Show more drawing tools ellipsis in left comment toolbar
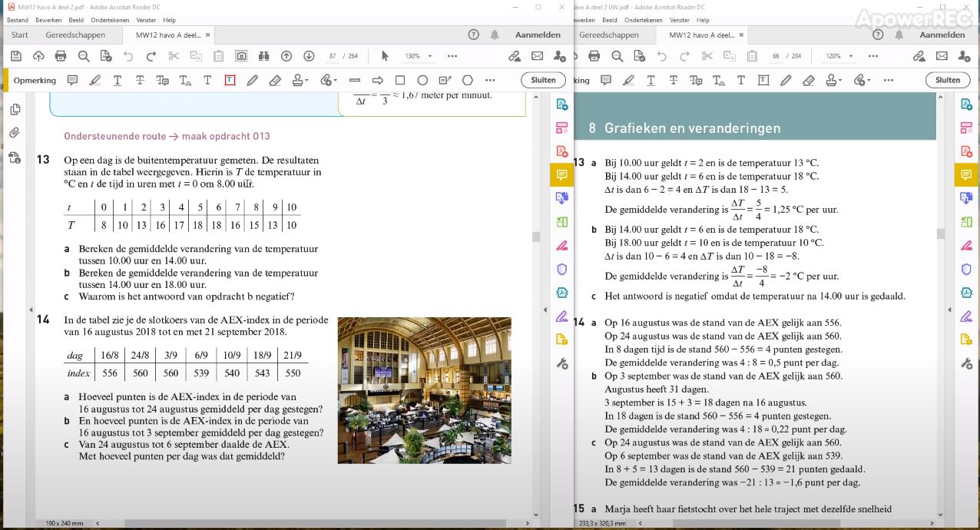Image resolution: width=980 pixels, height=530 pixels. [x=492, y=80]
